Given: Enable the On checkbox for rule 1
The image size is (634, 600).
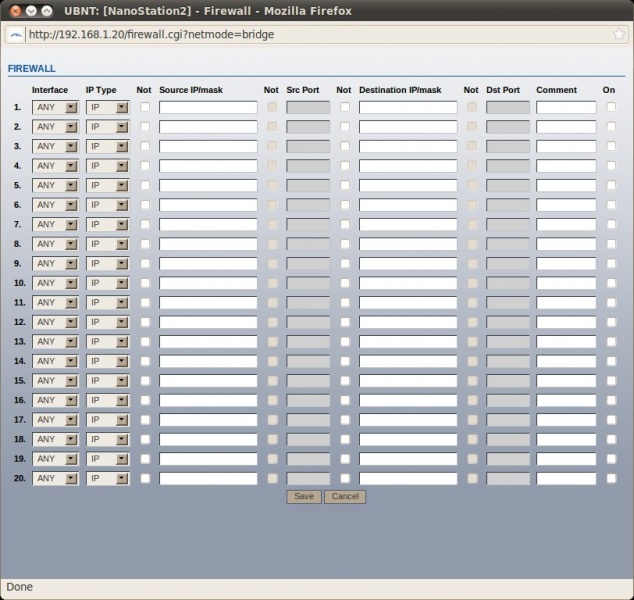Looking at the screenshot, I should pyautogui.click(x=611, y=107).
